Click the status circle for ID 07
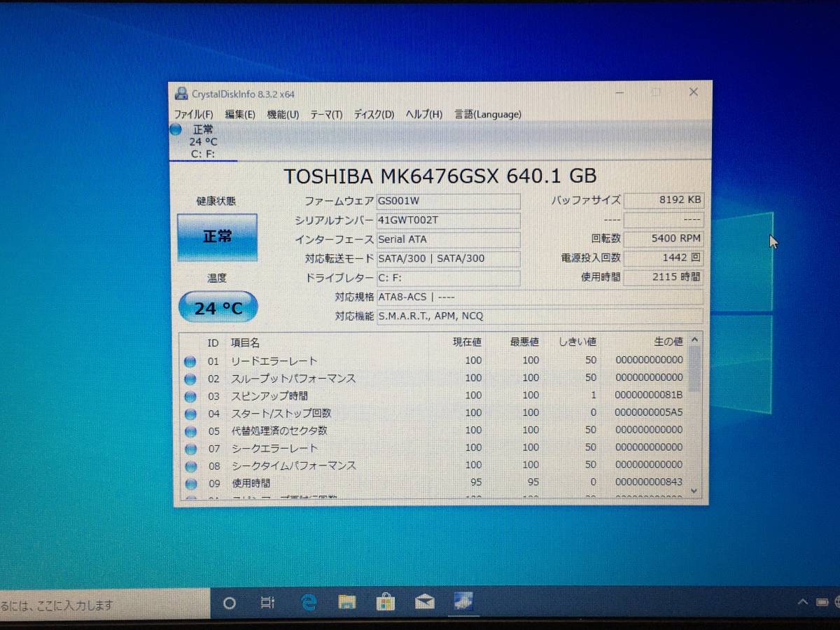 [x=190, y=449]
